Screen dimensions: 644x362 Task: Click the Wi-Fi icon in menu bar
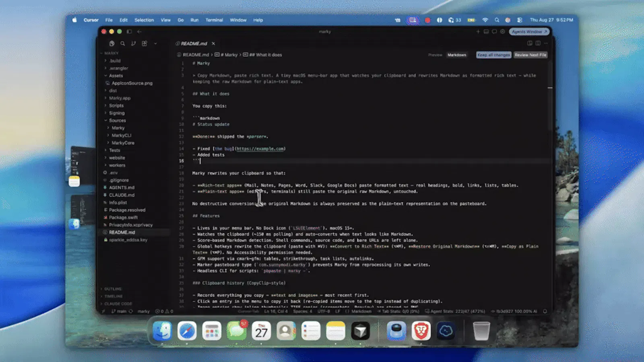click(485, 20)
